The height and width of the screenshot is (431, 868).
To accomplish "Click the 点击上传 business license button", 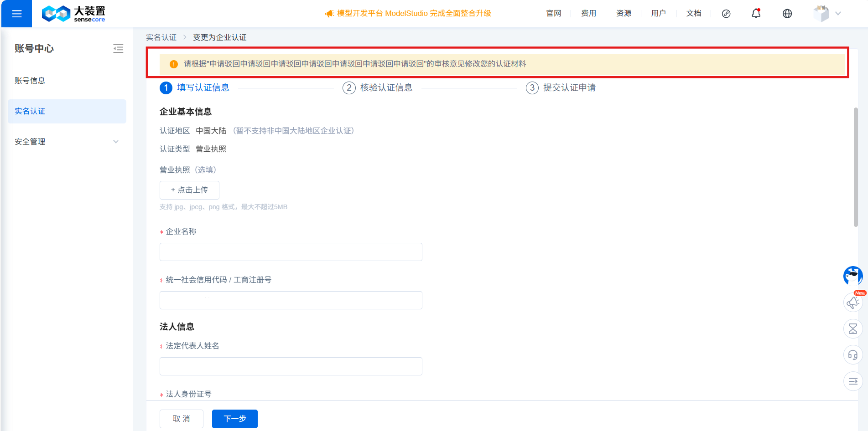I will coord(189,190).
